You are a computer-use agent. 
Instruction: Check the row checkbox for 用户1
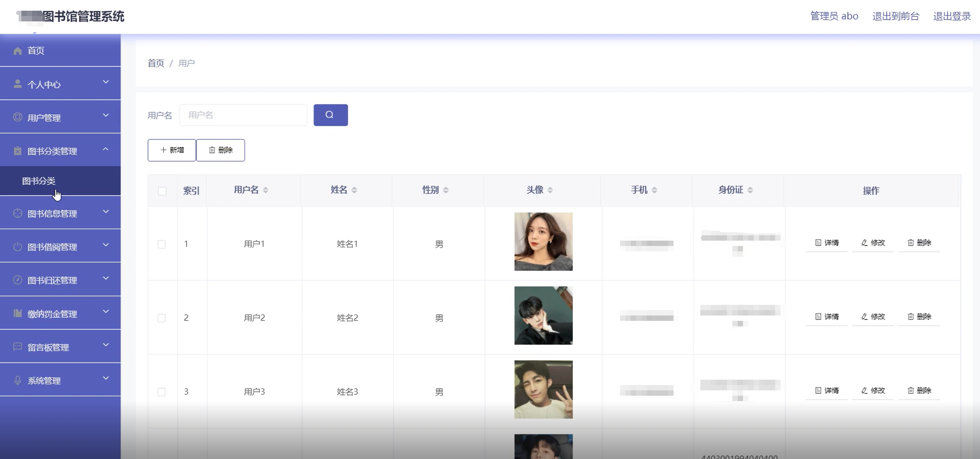pyautogui.click(x=162, y=244)
